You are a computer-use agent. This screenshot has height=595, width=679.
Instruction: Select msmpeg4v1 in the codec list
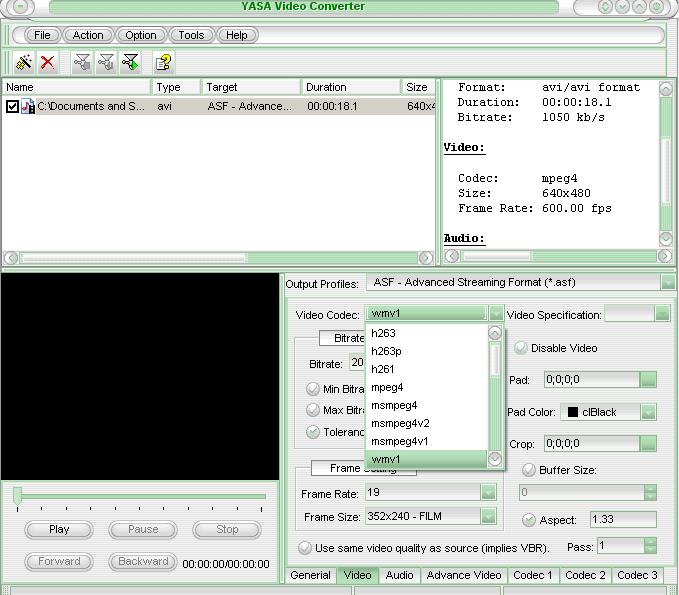pos(427,441)
